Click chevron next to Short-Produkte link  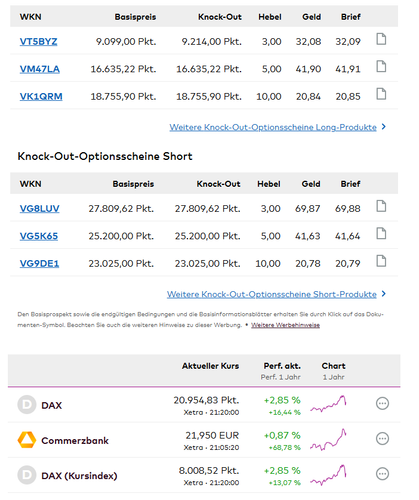click(384, 294)
